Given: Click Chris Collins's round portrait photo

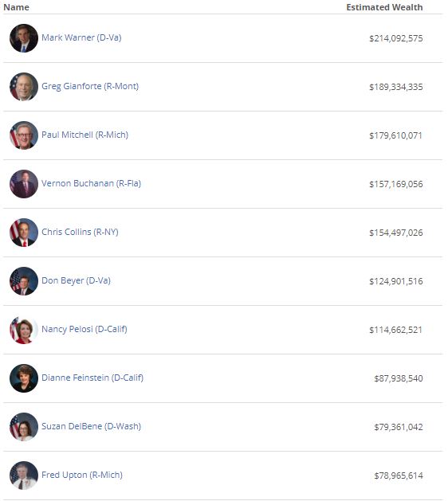Looking at the screenshot, I should pyautogui.click(x=24, y=233).
